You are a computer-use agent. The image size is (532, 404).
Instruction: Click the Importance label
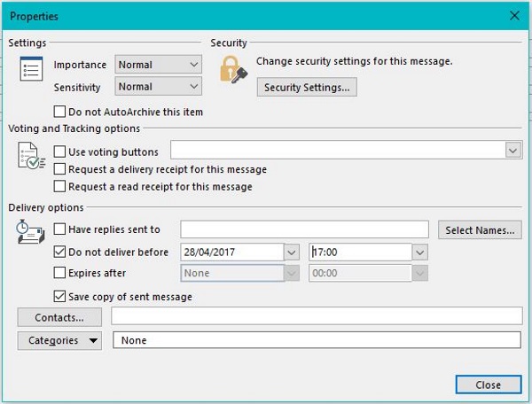point(80,65)
